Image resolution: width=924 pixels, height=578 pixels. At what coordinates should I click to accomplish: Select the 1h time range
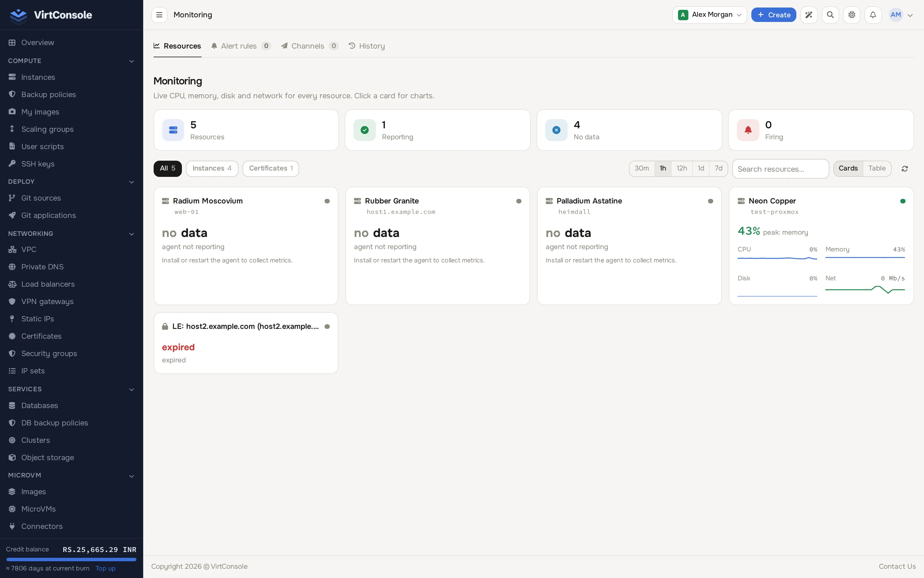click(x=663, y=168)
